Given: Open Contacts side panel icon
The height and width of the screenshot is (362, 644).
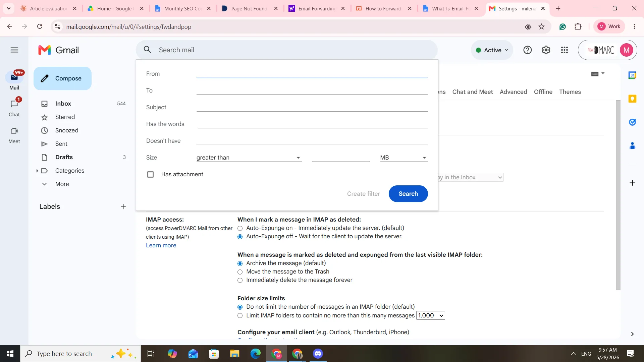Looking at the screenshot, I should [632, 146].
